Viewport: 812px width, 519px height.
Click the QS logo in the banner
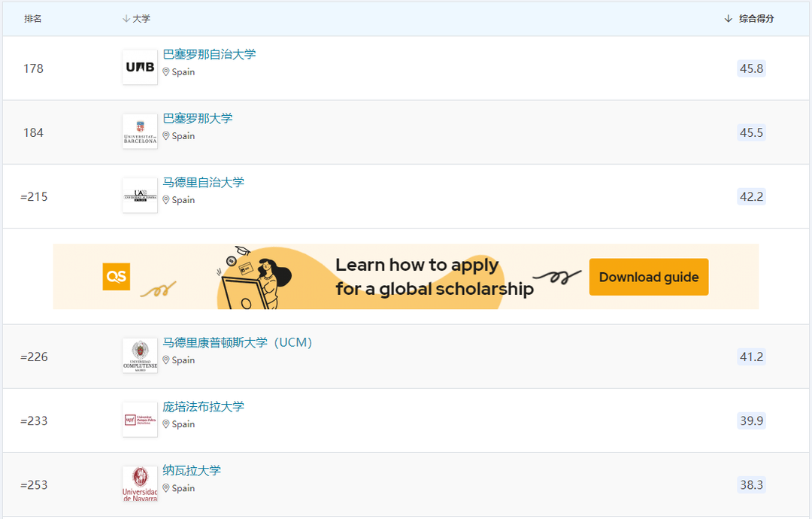click(x=117, y=277)
